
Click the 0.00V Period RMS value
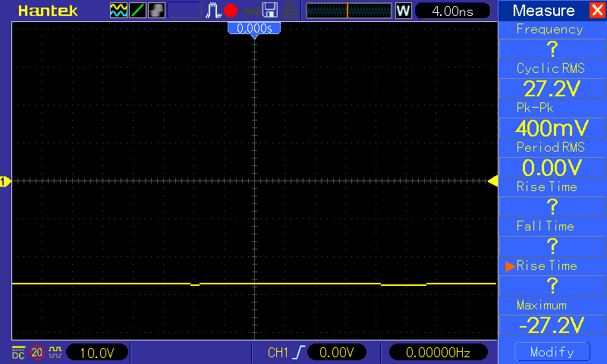pos(552,168)
